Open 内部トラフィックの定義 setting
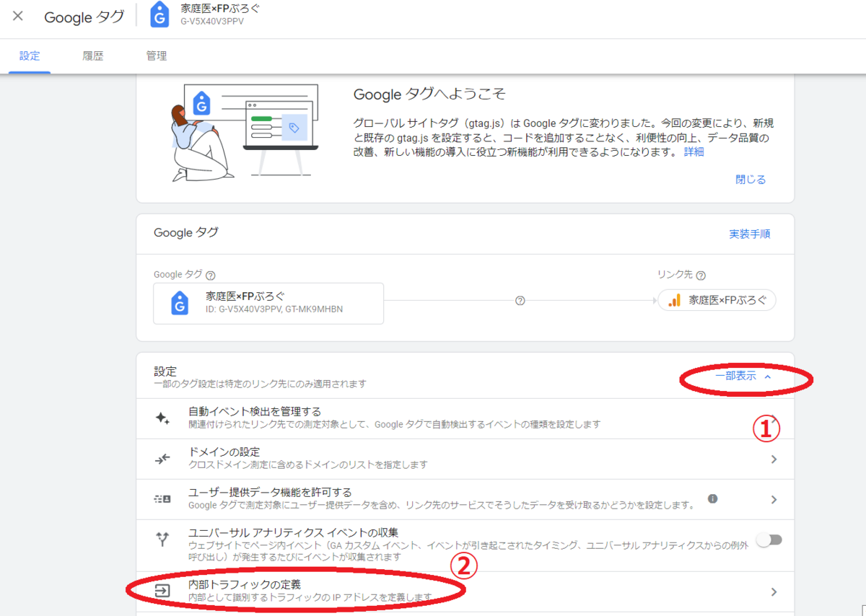866x616 pixels. pyautogui.click(x=465, y=591)
